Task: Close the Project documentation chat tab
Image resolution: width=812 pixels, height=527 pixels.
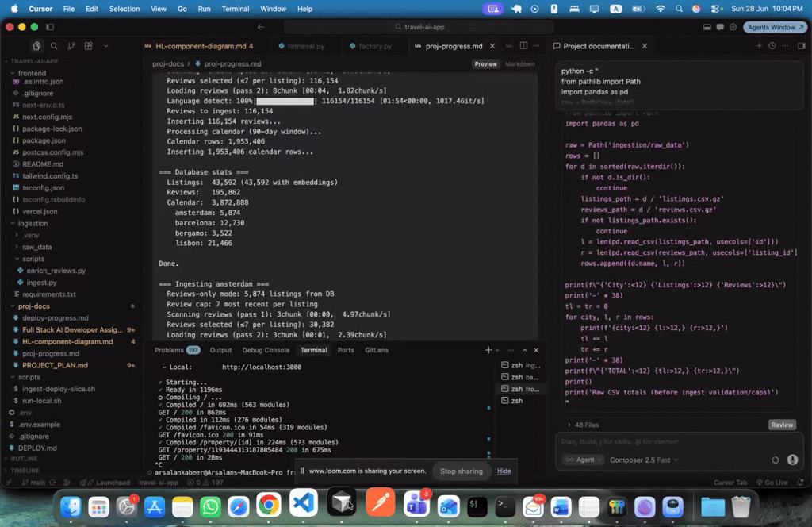Action: click(x=645, y=46)
